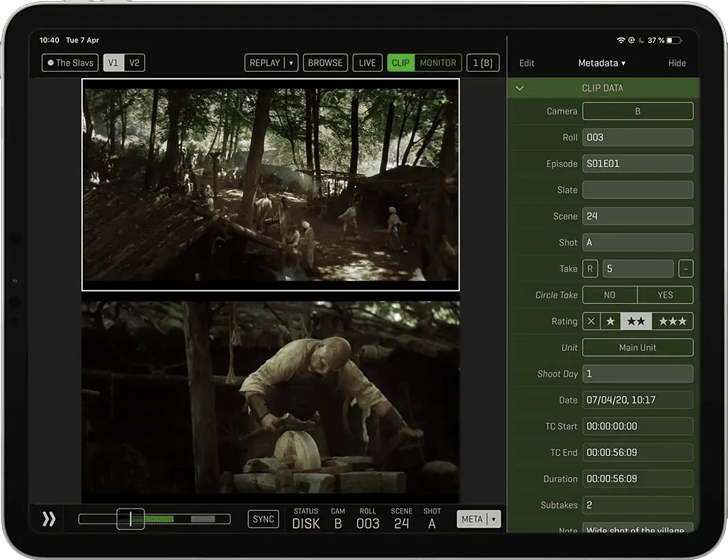Viewport: 728px width, 560px height.
Task: Click the Note field text
Action: coord(638,528)
